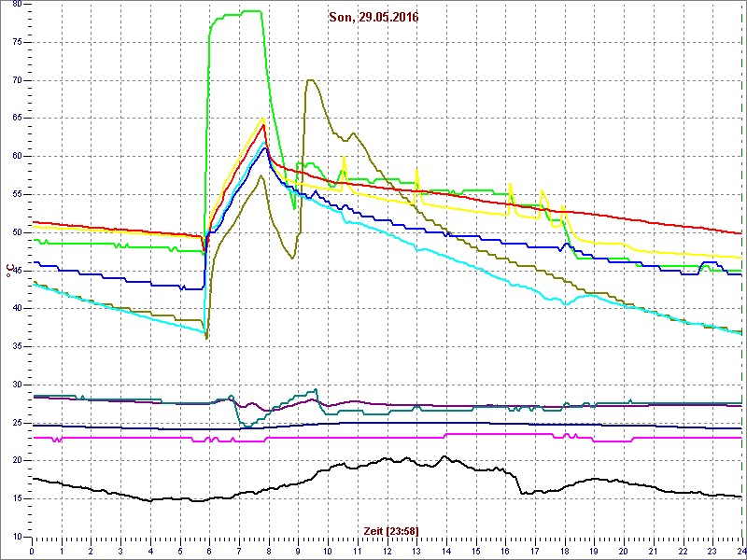
Task: Click hour 21 on the time axis
Action: [x=654, y=550]
